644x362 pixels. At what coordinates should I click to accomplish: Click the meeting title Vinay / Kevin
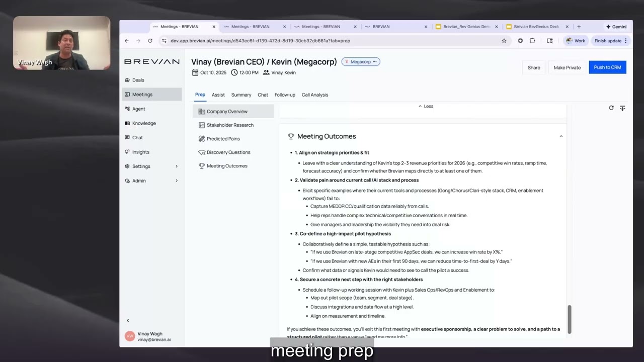[264, 62]
